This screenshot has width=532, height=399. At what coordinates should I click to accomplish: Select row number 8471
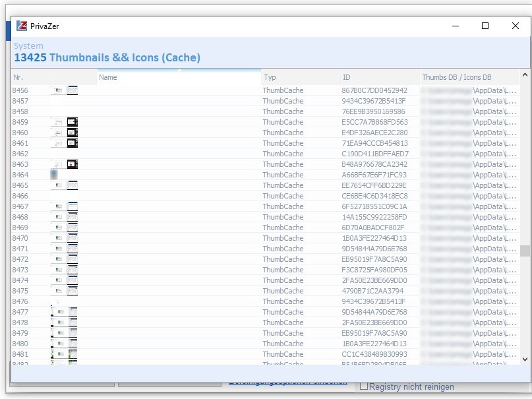point(20,249)
